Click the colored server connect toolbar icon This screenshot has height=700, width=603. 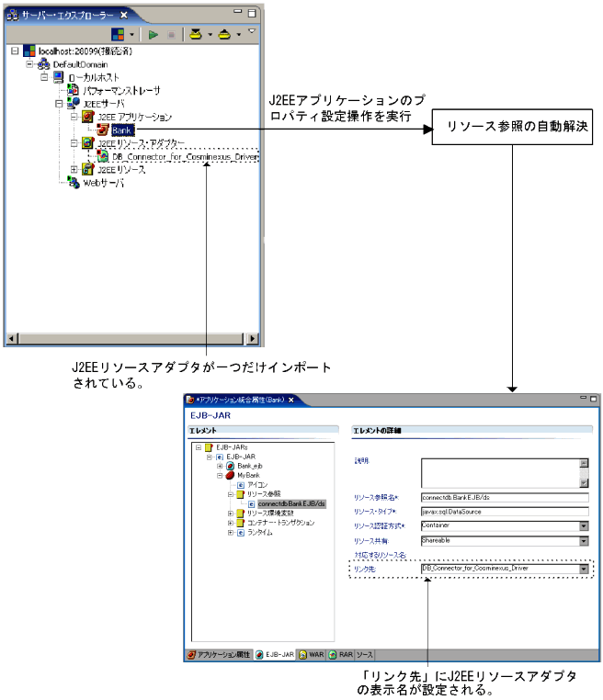tap(118, 34)
